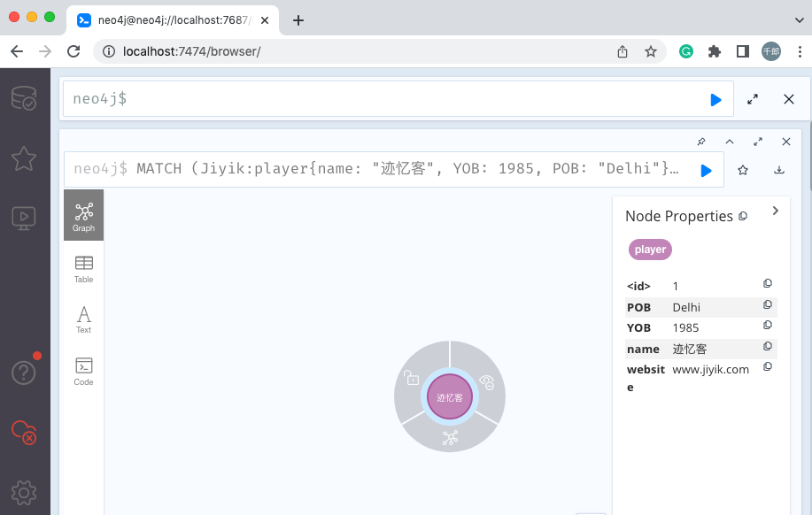
Task: Copy the website property value
Action: pyautogui.click(x=768, y=366)
